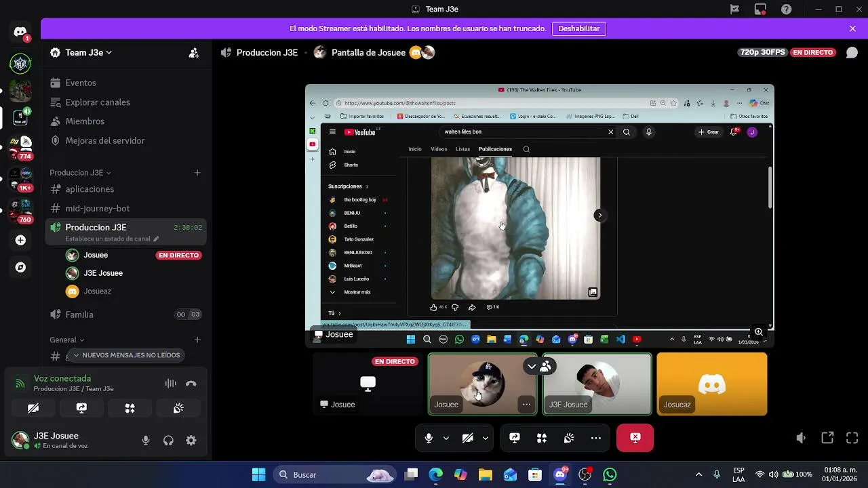This screenshot has width=868, height=488.
Task: Collapse the General category
Action: 66,340
